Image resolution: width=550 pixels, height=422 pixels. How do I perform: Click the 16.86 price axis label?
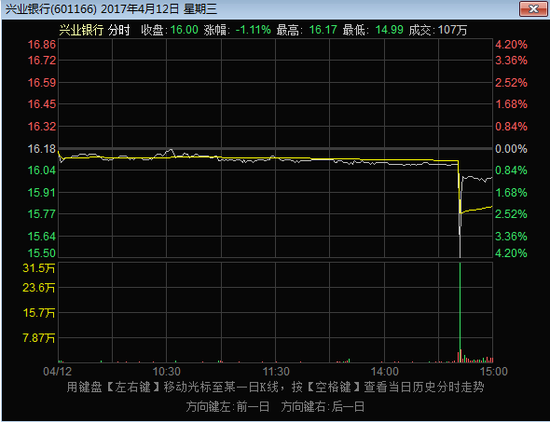tap(42, 45)
